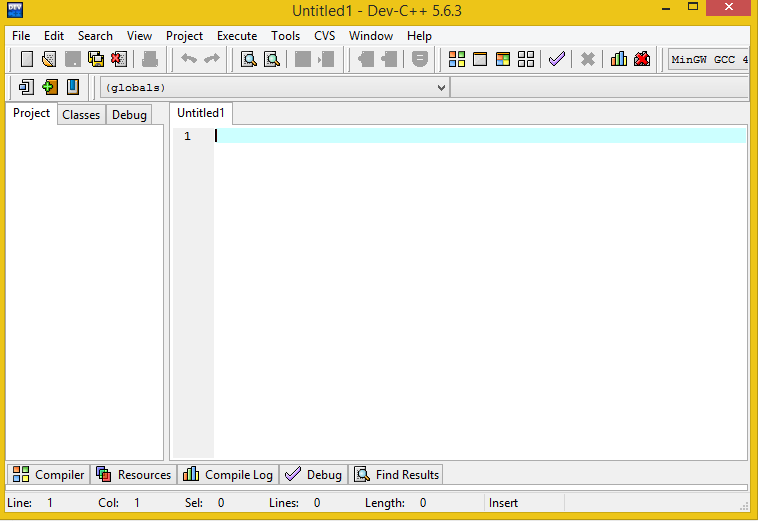758x521 pixels.
Task: Compile the program with four-squares icon
Action: pyautogui.click(x=457, y=59)
